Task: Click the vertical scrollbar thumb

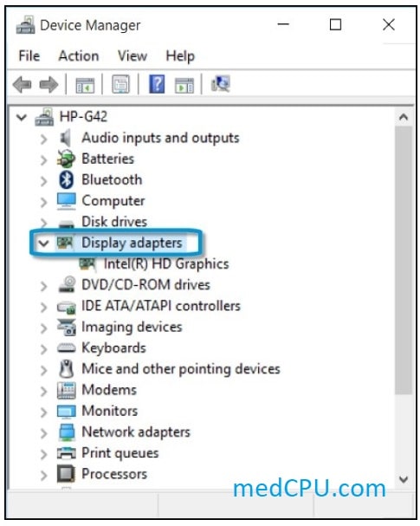Action: 404,260
